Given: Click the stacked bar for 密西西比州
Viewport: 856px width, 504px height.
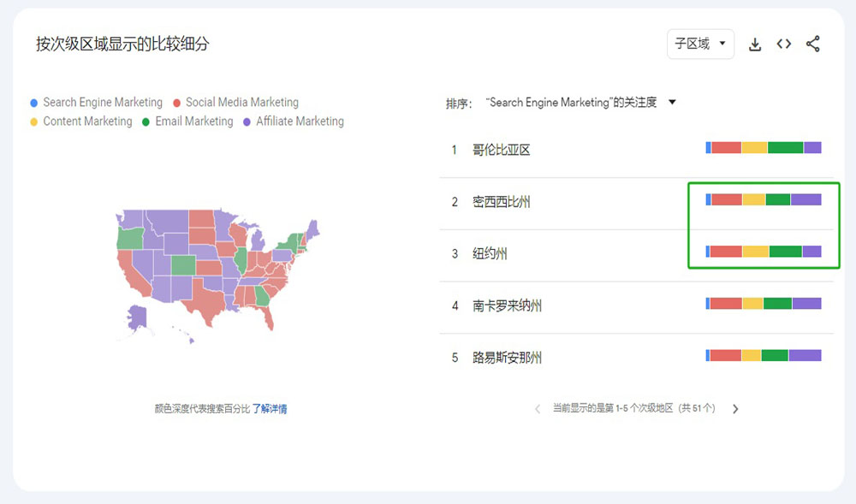Looking at the screenshot, I should (x=764, y=199).
